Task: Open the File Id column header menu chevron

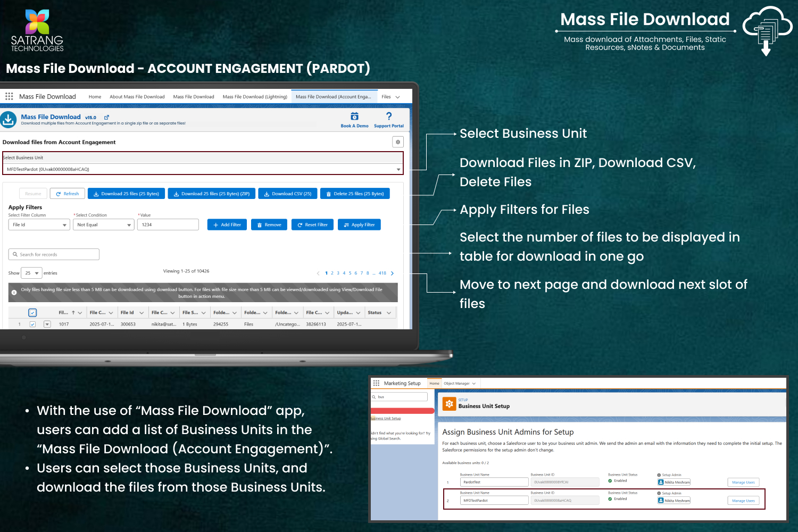Action: coord(142,313)
